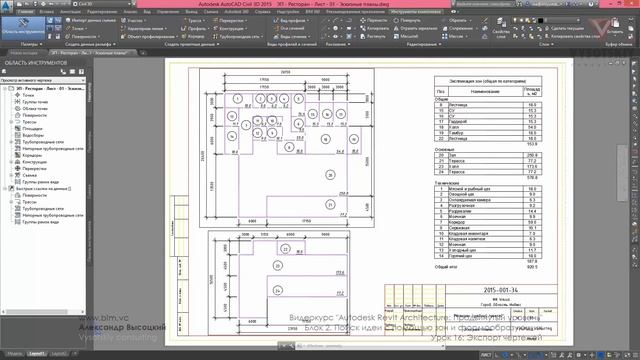Expand the Редактирование panel flyout
The height and width of the screenshot is (360, 640).
(424, 44)
